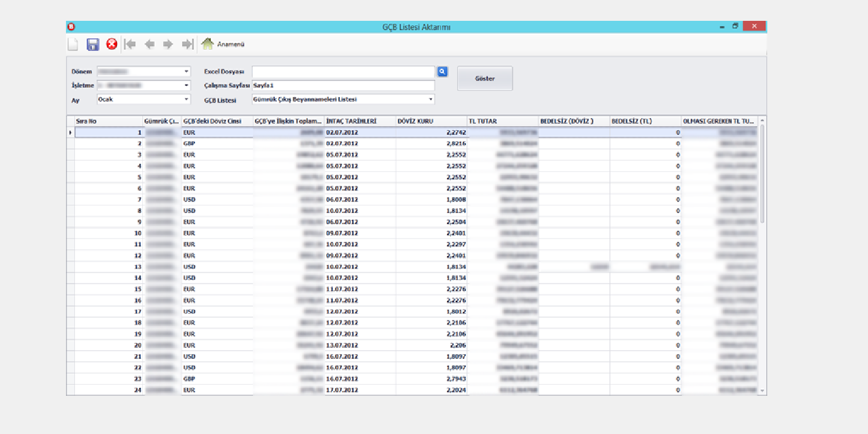This screenshot has height=434, width=868.
Task: Click the Excel Dosyası input field
Action: coord(343,72)
